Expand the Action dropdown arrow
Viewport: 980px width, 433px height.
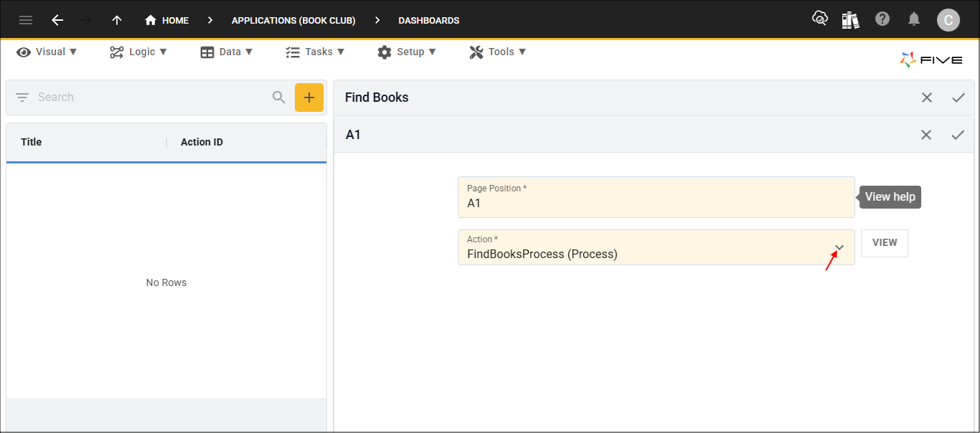839,248
